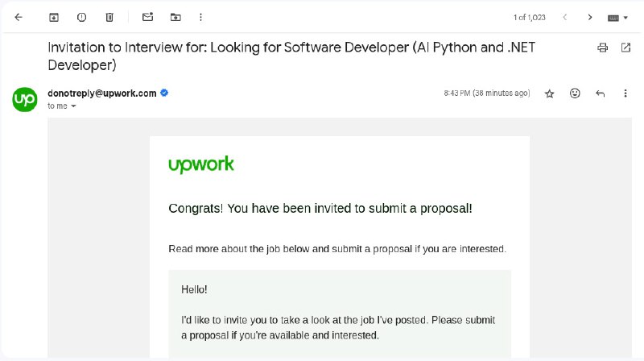
Task: Open the toolbar's three-dot More menu
Action: click(200, 17)
